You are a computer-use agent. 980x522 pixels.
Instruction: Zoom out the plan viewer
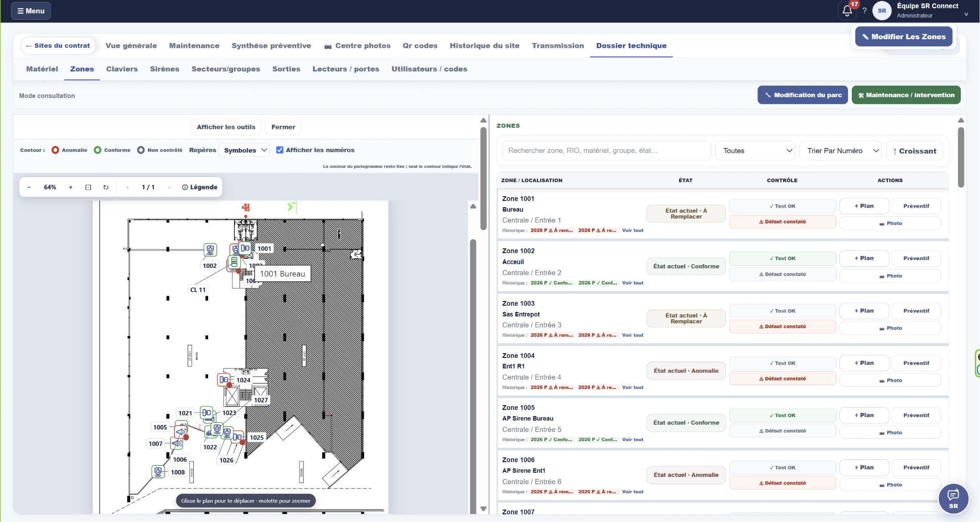(29, 187)
